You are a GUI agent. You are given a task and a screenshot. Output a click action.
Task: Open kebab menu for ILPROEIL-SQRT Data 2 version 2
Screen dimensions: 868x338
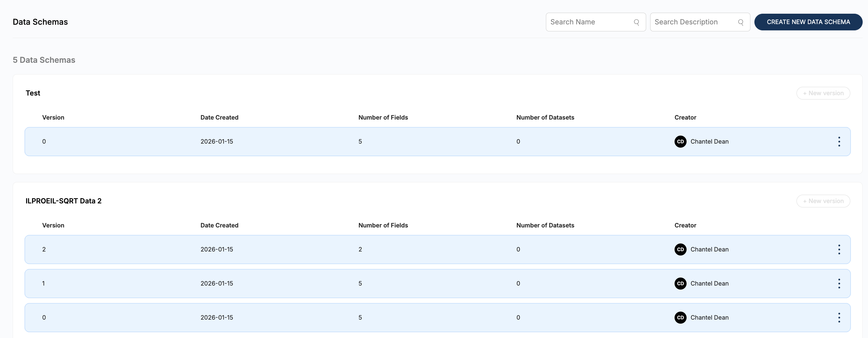click(839, 249)
